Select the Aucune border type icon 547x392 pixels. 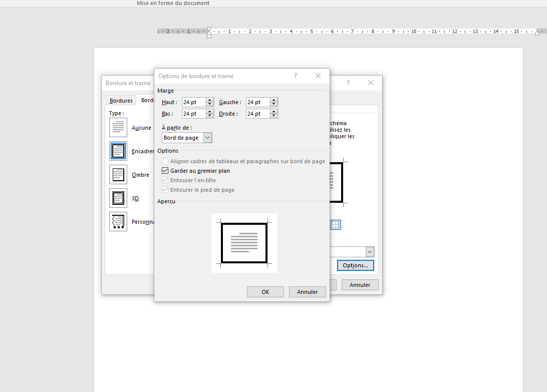tap(118, 127)
